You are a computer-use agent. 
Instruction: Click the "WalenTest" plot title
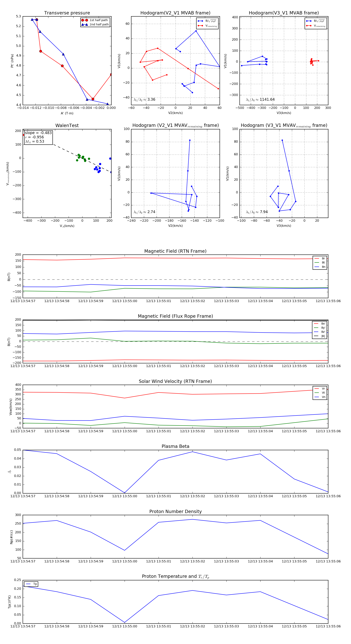67,125
